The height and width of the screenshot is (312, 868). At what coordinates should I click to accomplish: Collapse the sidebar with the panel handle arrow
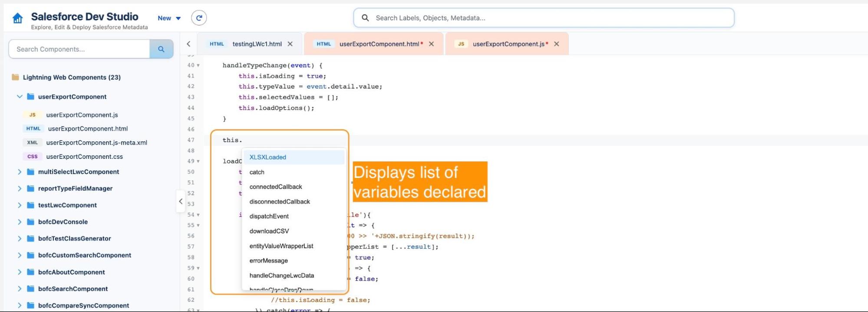point(181,201)
